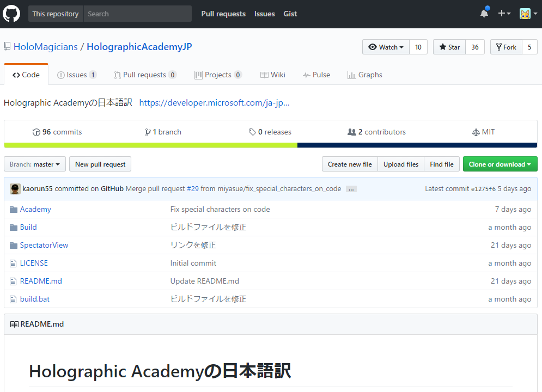Screen dimensions: 542x392
Task: Click the Academy folder icon
Action: coord(14,209)
